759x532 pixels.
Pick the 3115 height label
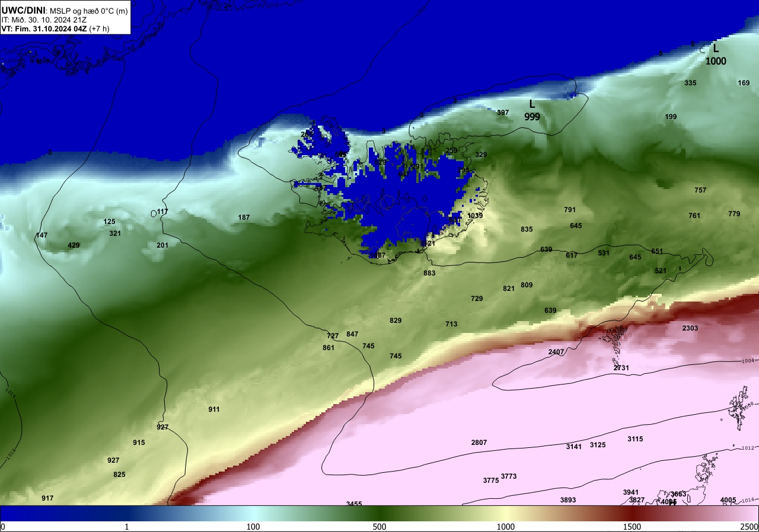(x=635, y=439)
